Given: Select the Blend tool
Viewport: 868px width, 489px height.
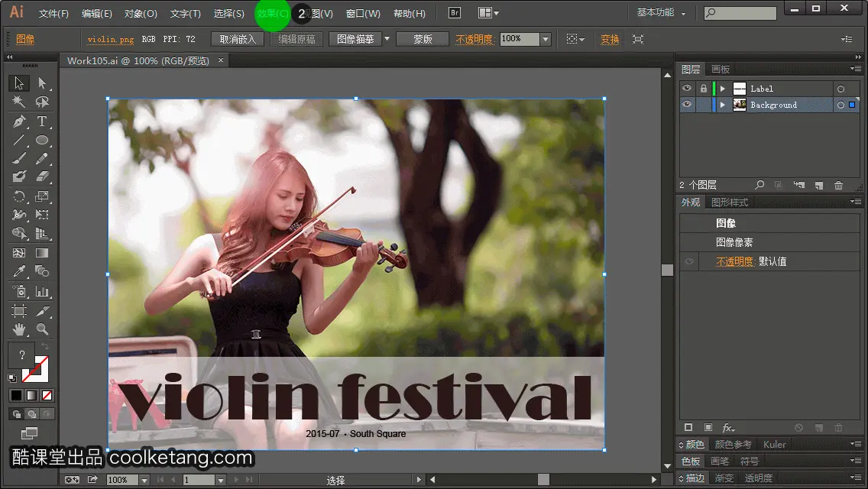Looking at the screenshot, I should pos(42,271).
